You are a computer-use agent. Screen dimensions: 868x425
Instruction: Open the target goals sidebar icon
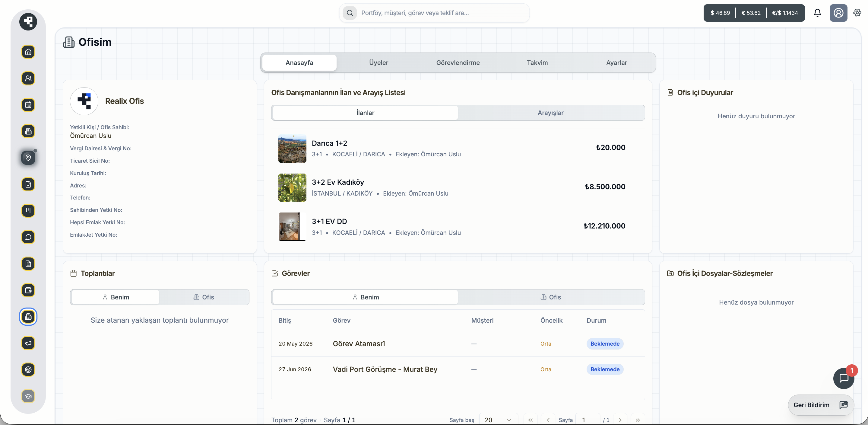[28, 370]
